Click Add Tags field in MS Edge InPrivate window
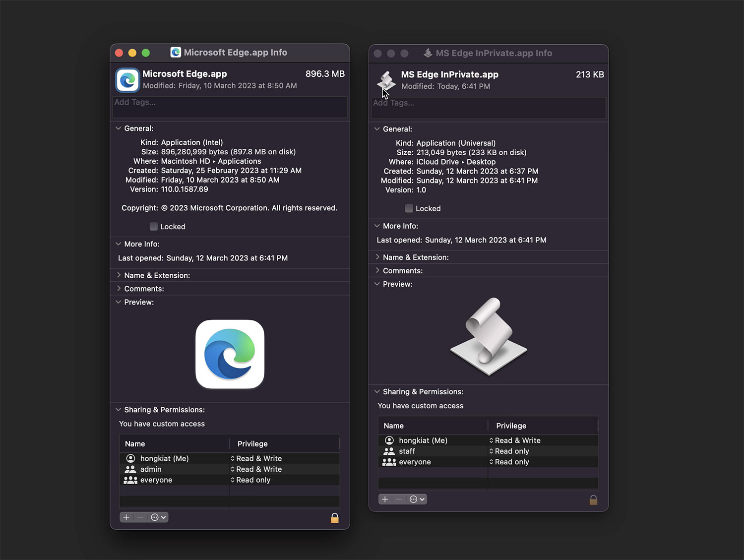 [489, 108]
